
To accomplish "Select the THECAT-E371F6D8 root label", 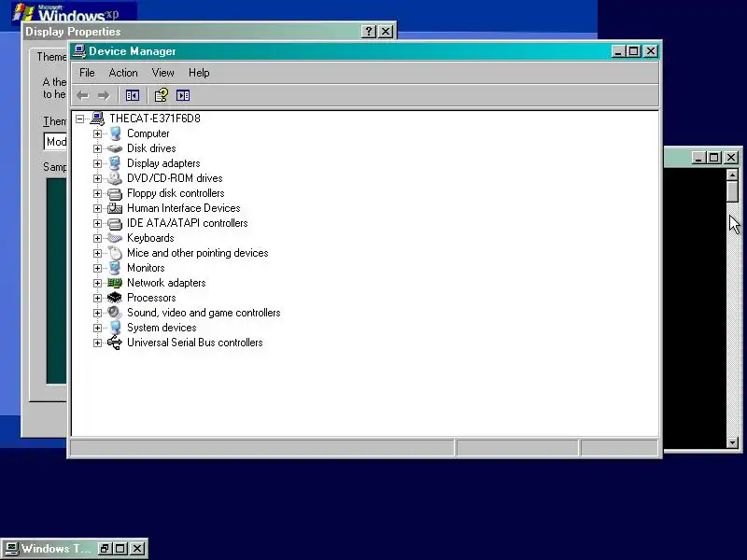I will [x=155, y=119].
